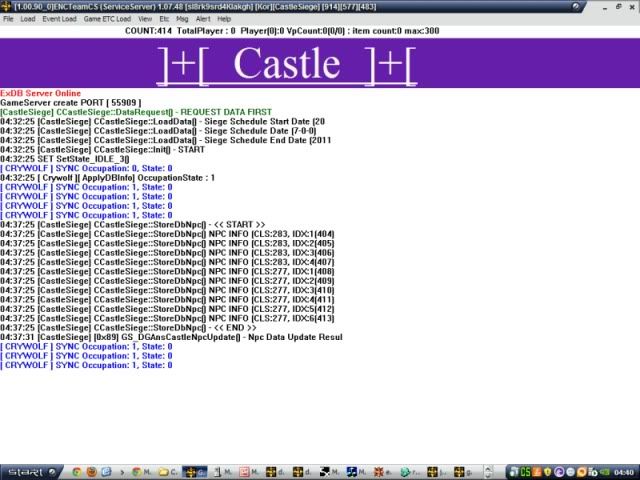Image resolution: width=640 pixels, height=480 pixels.
Task: Expand the quick launch overflow chevron
Action: 121,471
